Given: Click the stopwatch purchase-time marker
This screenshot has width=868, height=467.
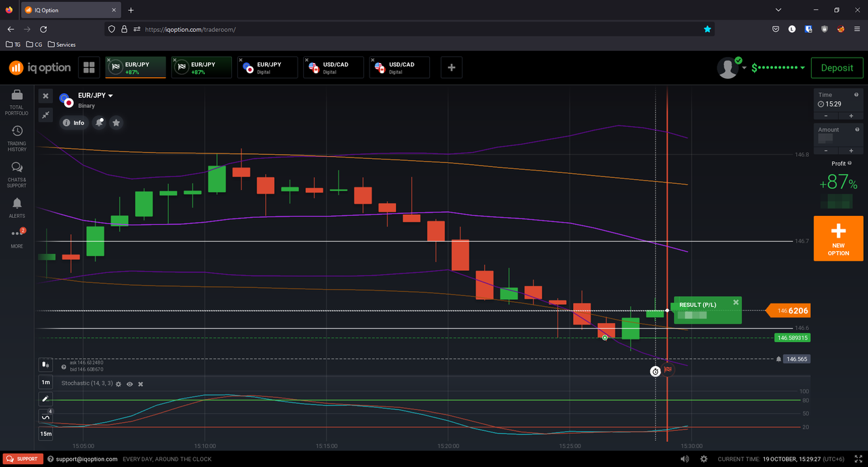Looking at the screenshot, I should coord(655,371).
